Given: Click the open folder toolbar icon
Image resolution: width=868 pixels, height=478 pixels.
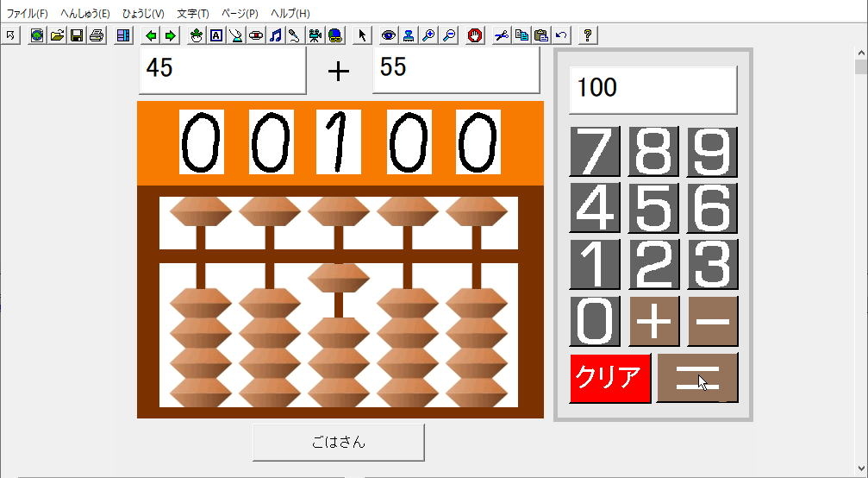Looking at the screenshot, I should click(57, 35).
